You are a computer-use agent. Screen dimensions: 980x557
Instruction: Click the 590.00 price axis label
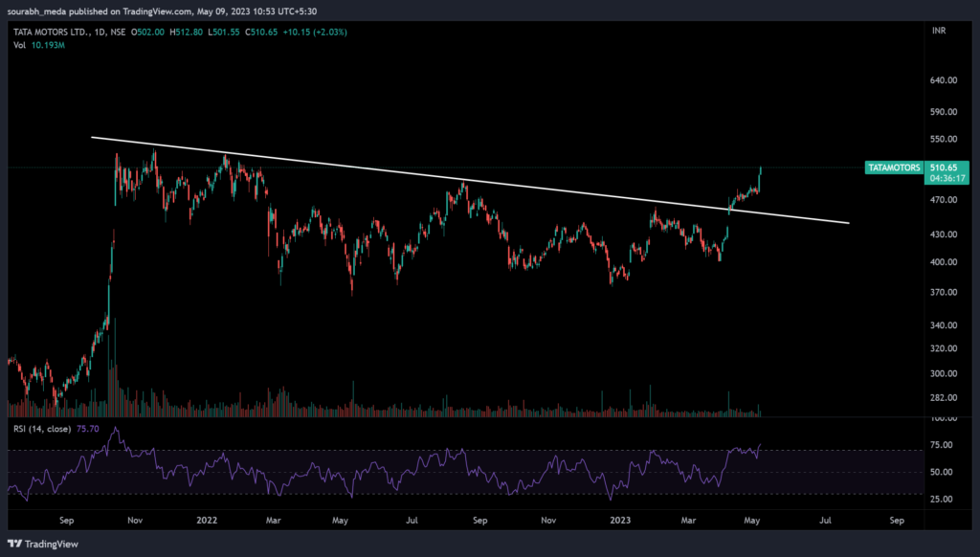(x=944, y=112)
